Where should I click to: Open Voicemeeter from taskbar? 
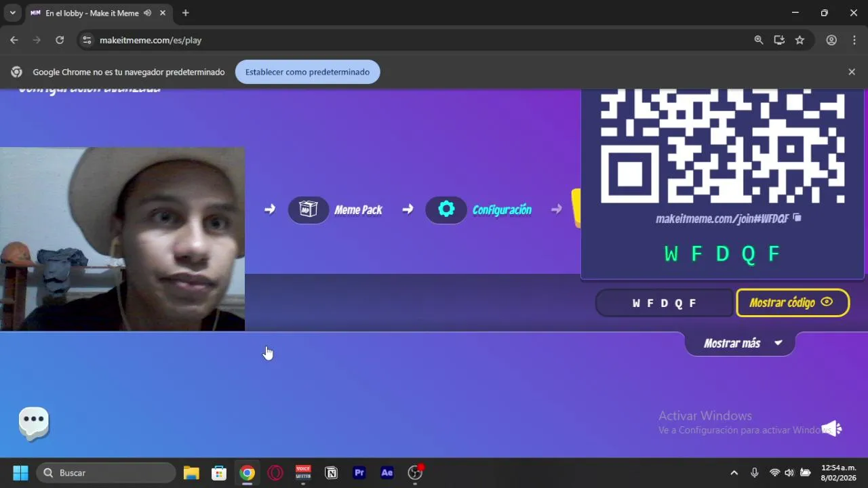[x=303, y=472]
